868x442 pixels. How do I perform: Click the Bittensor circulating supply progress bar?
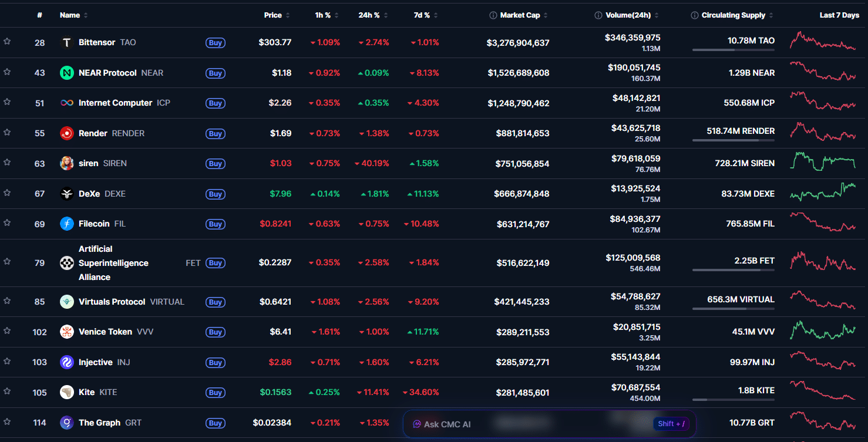733,50
